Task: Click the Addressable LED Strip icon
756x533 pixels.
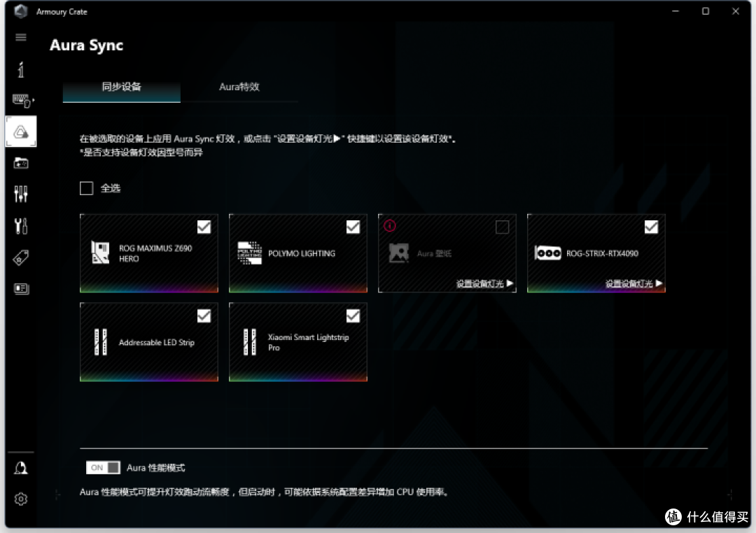Action: point(100,342)
